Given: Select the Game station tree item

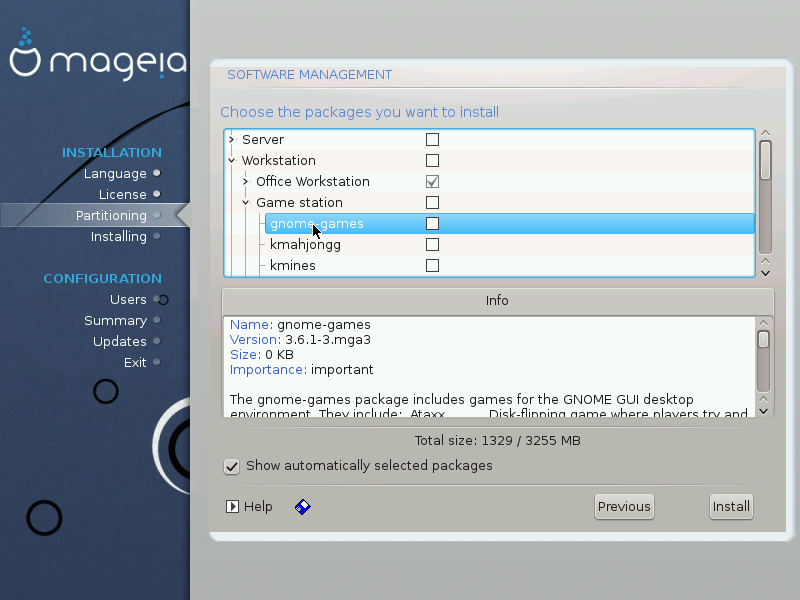Looking at the screenshot, I should (x=299, y=203).
